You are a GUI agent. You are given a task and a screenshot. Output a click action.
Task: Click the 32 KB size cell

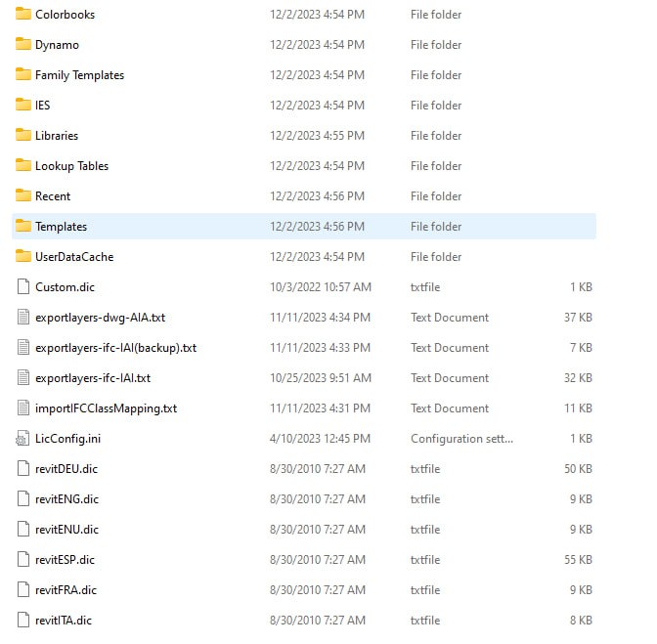point(578,378)
